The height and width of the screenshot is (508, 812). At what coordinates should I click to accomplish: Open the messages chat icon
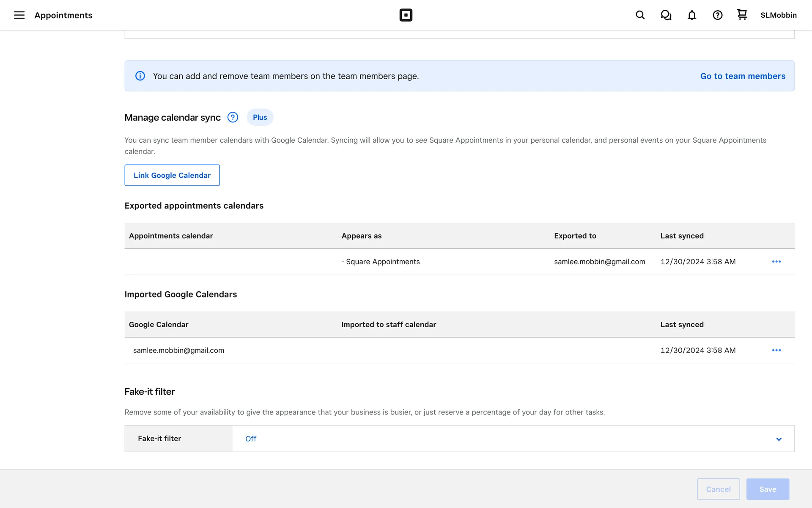[x=666, y=15]
